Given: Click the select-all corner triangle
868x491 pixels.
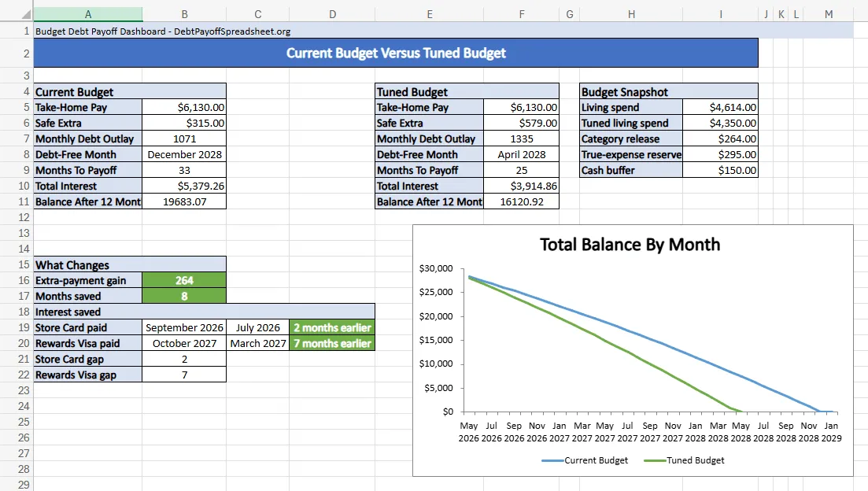Looking at the screenshot, I should [x=25, y=14].
